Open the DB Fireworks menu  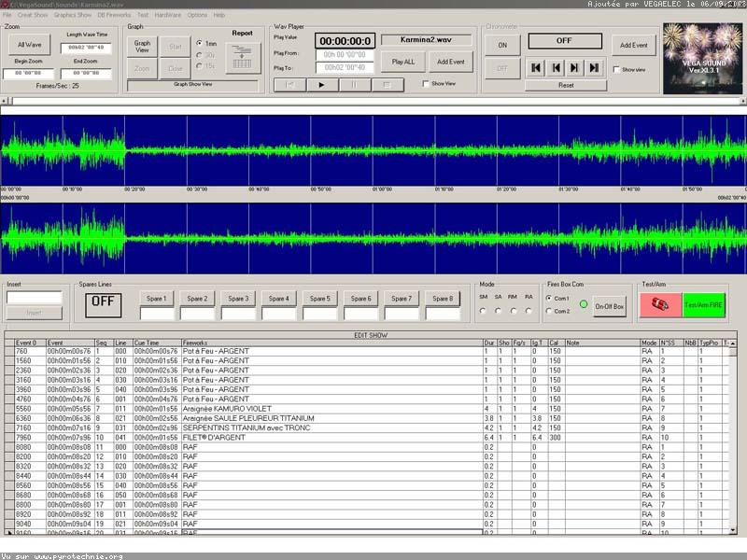coord(114,15)
